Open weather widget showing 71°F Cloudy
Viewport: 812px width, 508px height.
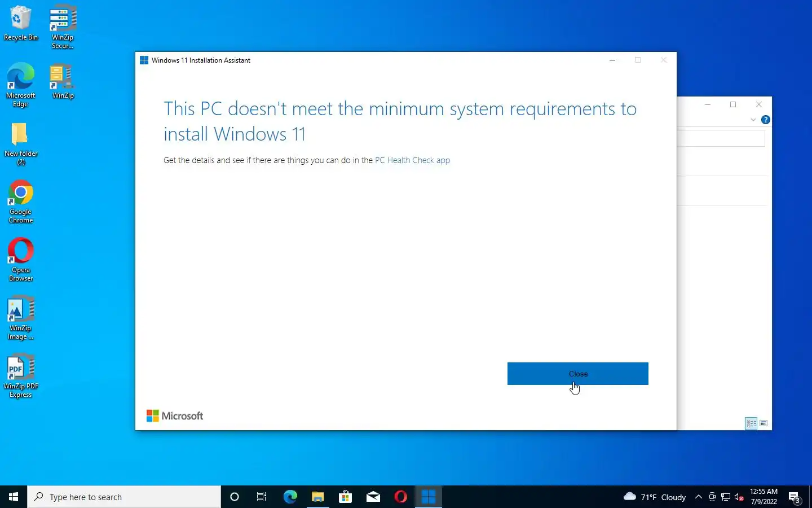coord(654,497)
